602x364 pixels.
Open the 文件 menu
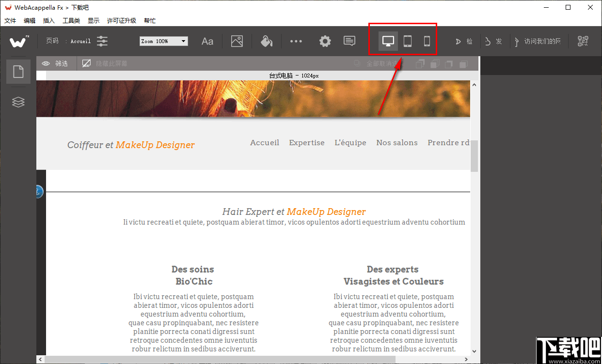click(x=10, y=21)
